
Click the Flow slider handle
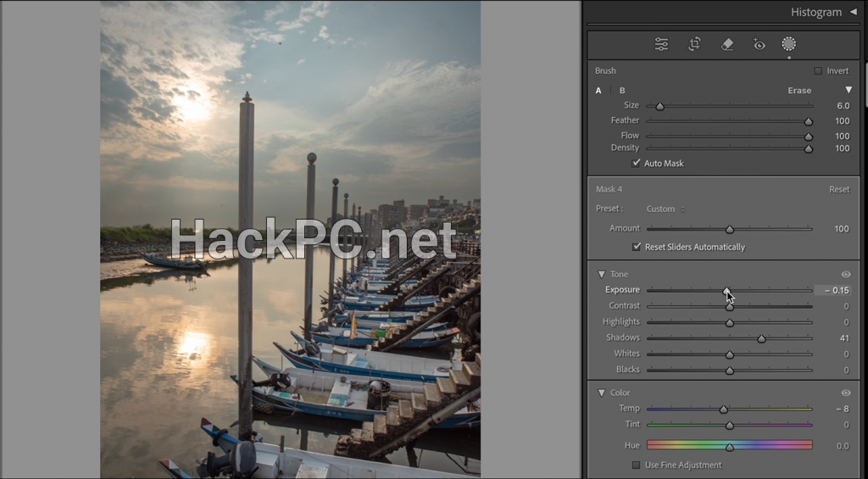(x=808, y=136)
